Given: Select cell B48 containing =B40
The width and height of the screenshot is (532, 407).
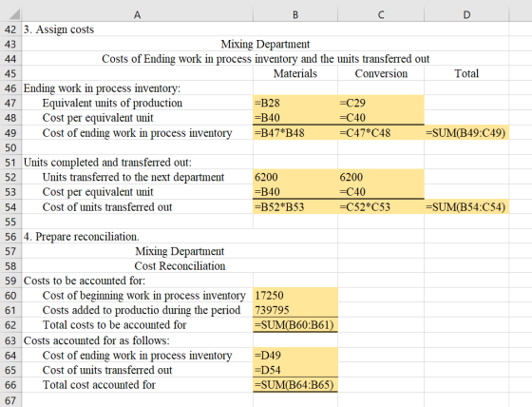Looking at the screenshot, I should (x=295, y=118).
